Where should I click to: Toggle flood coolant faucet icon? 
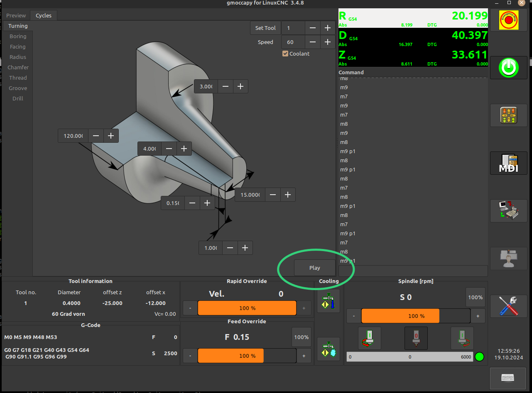[x=329, y=301]
